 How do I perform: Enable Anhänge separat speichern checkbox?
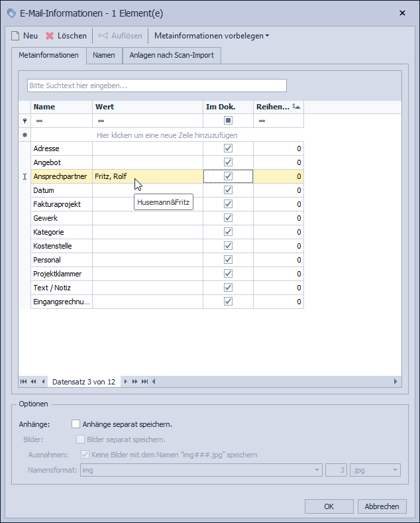76,424
